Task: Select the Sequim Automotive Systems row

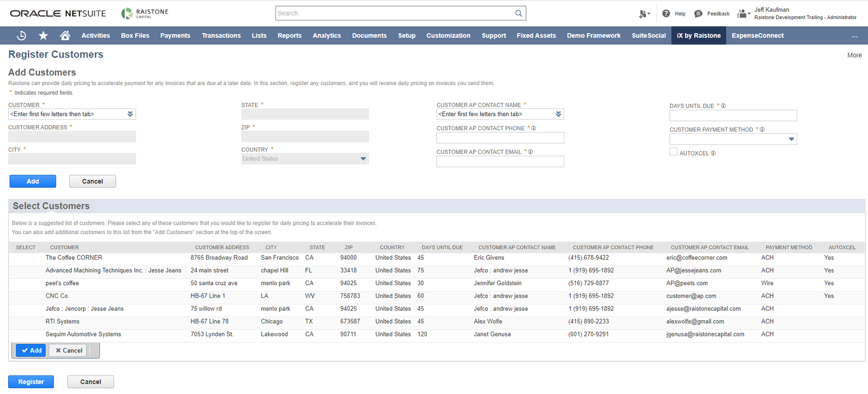Action: click(x=437, y=334)
